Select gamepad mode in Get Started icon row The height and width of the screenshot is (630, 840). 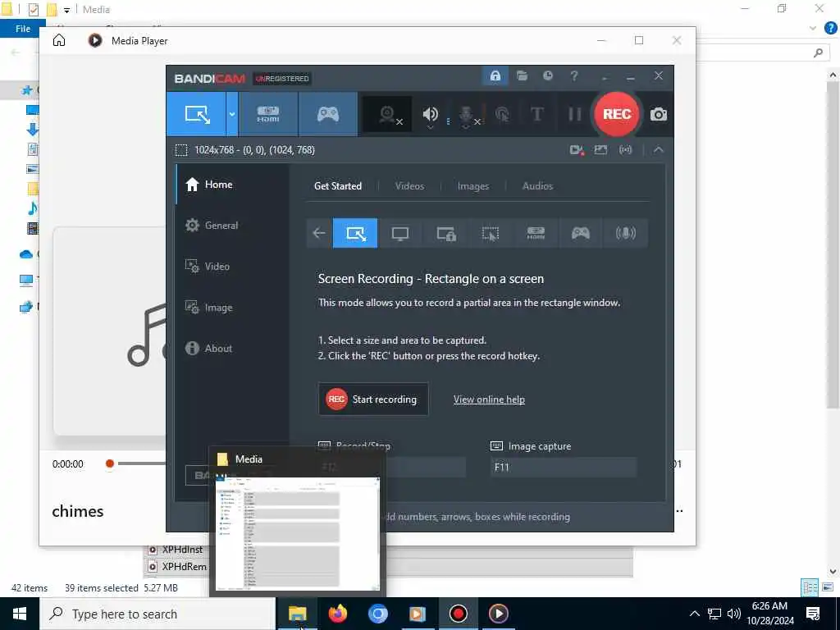click(580, 233)
